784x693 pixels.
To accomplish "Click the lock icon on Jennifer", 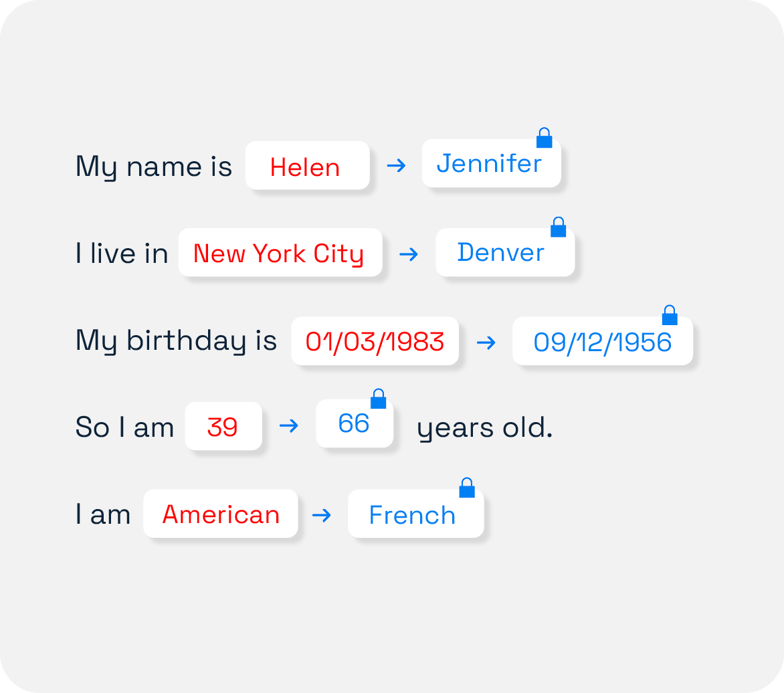I will [x=544, y=138].
